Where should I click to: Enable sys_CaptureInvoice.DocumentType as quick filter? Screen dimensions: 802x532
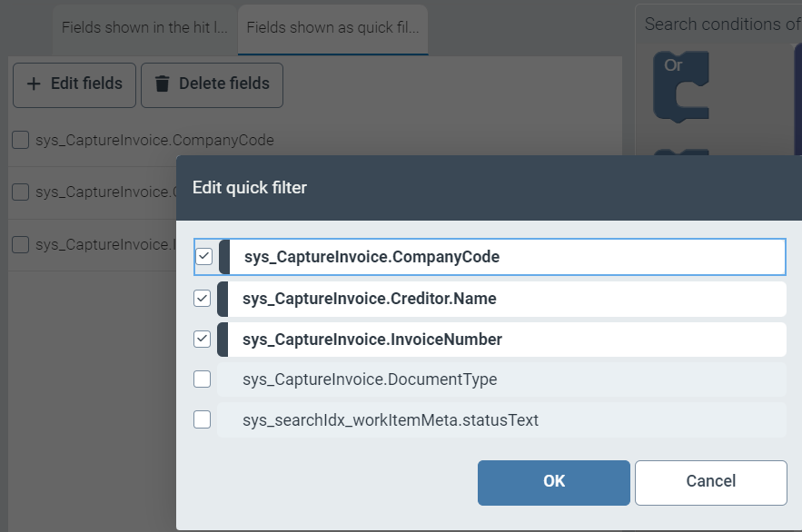click(202, 379)
